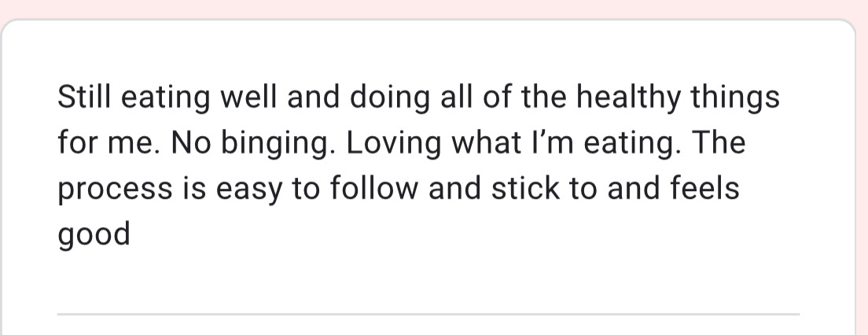Click the word "No" before "binging"
This screenshot has height=335, width=868.
190,142
